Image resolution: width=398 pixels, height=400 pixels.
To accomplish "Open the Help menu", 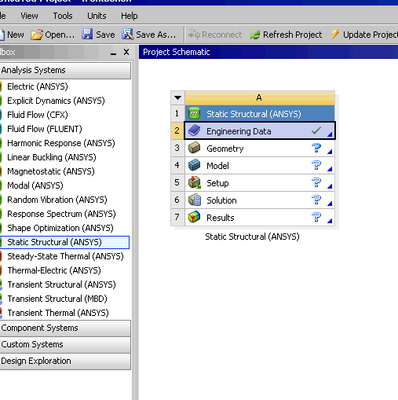I will [129, 16].
